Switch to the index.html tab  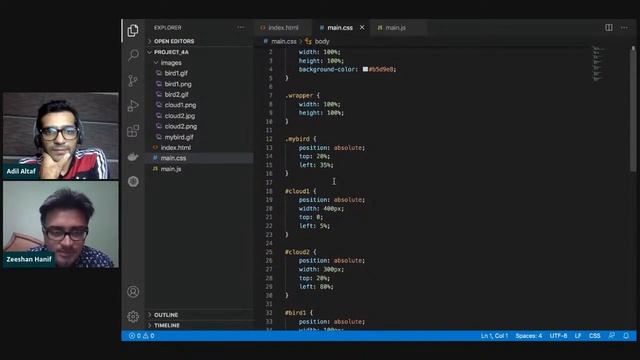tap(283, 28)
